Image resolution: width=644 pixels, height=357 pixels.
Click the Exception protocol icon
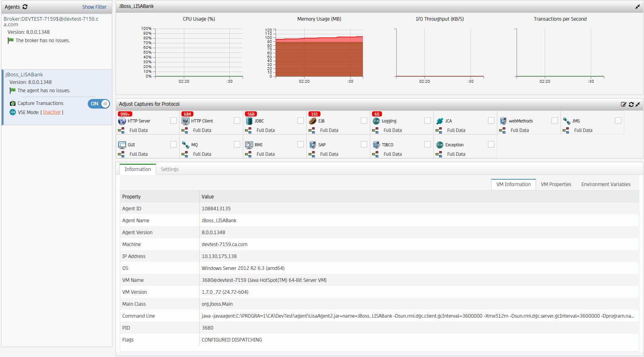pyautogui.click(x=440, y=145)
